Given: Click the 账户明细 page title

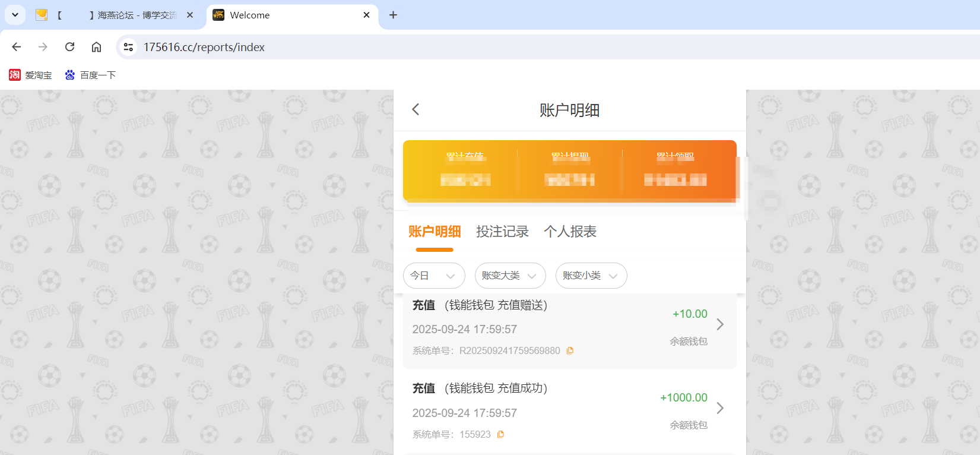Looking at the screenshot, I should 569,110.
